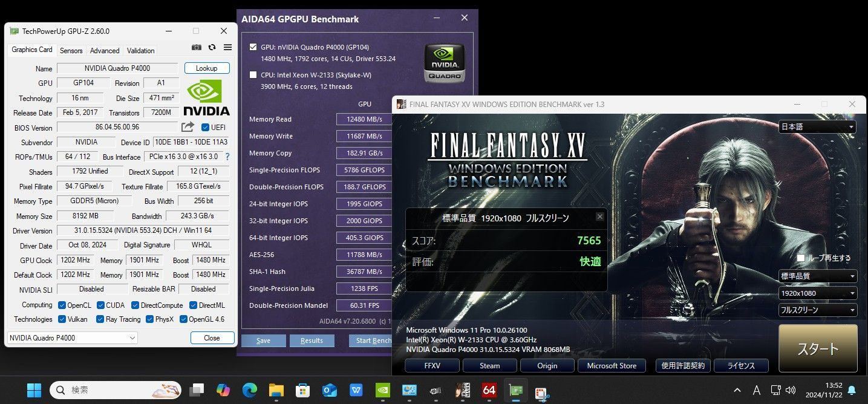Click the スタート start button

pos(818,348)
